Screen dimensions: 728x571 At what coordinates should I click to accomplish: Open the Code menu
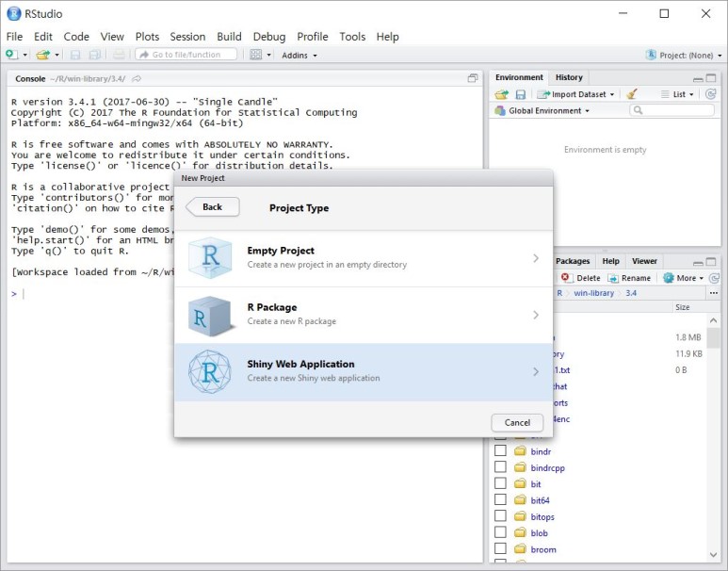76,37
